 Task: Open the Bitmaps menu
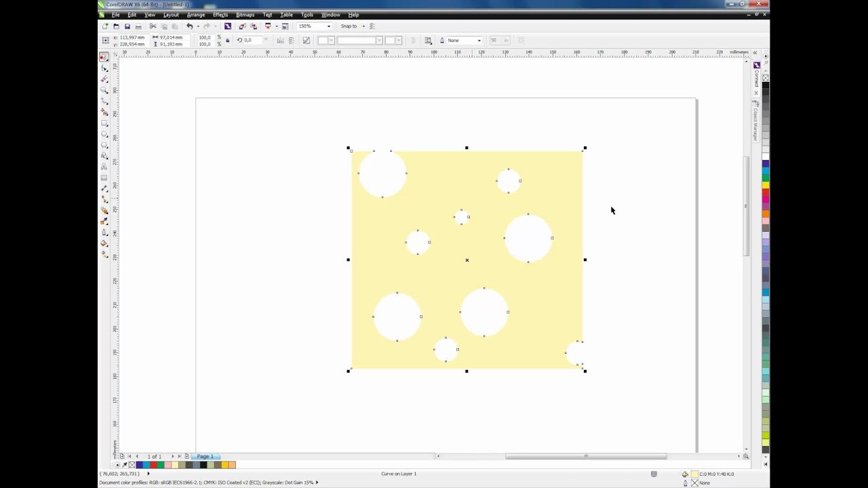pos(245,15)
